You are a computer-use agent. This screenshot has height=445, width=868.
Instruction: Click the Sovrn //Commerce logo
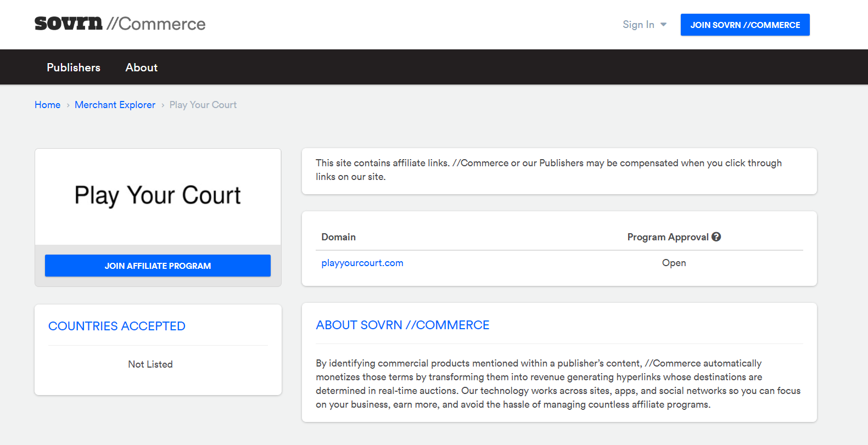(120, 24)
